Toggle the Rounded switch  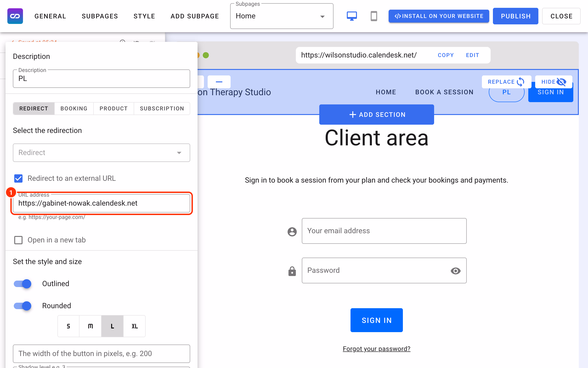23,306
